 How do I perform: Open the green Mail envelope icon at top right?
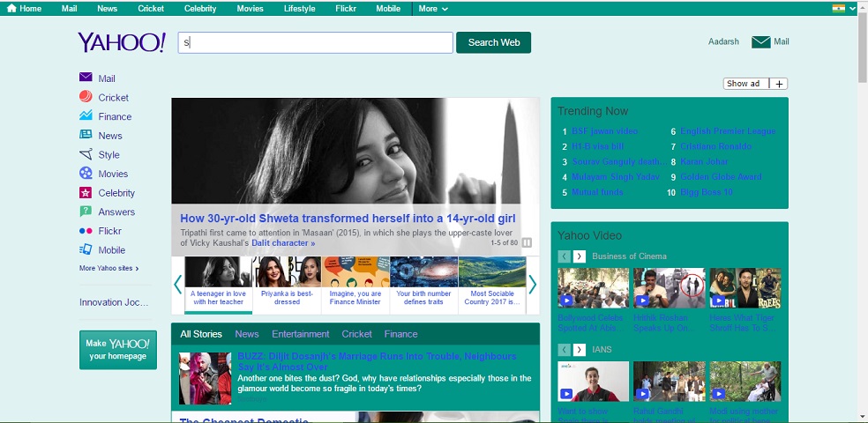(761, 42)
